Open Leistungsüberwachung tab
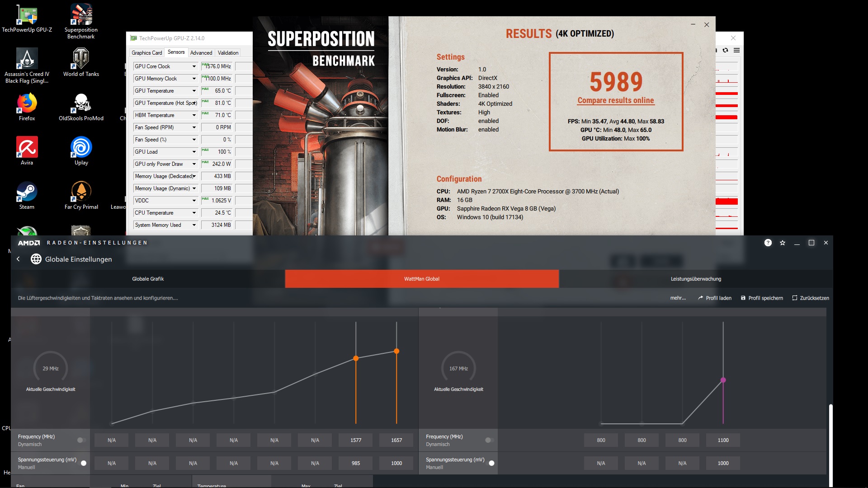The image size is (868, 488). [x=696, y=279]
